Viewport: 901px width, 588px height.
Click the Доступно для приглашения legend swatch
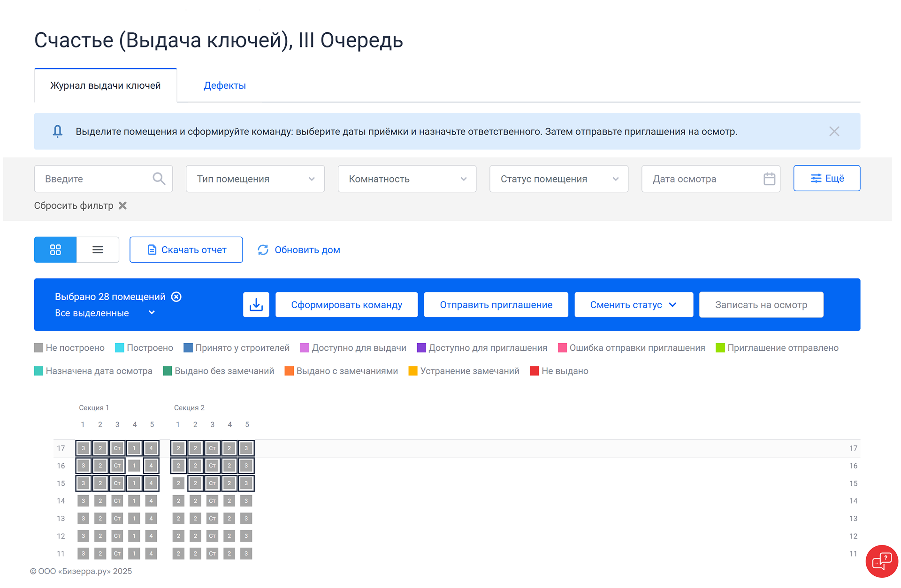(x=421, y=348)
